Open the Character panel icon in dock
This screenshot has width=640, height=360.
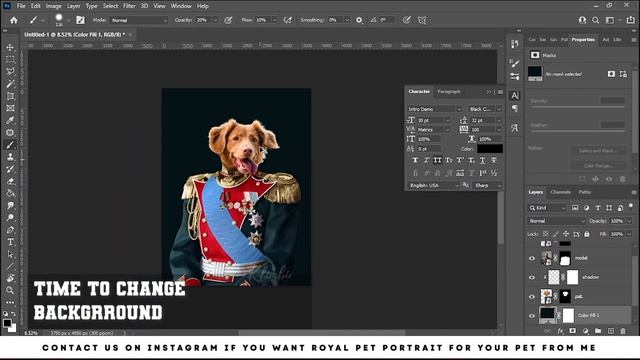[x=515, y=96]
